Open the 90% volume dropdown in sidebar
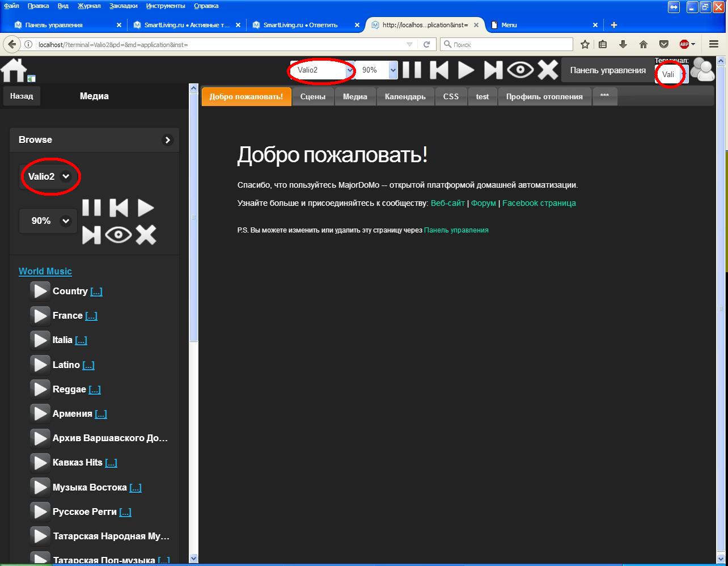This screenshot has width=728, height=566. 48,221
